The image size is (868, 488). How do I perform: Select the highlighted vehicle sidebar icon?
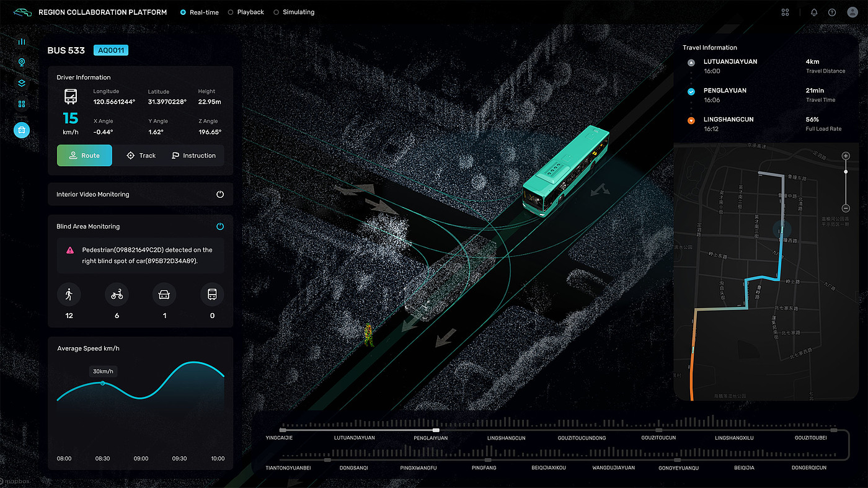(22, 130)
